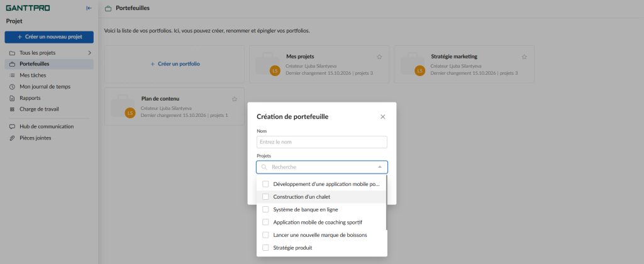This screenshot has width=644, height=264.
Task: Collapse the sidebar with the arrow icon
Action: pyautogui.click(x=89, y=8)
